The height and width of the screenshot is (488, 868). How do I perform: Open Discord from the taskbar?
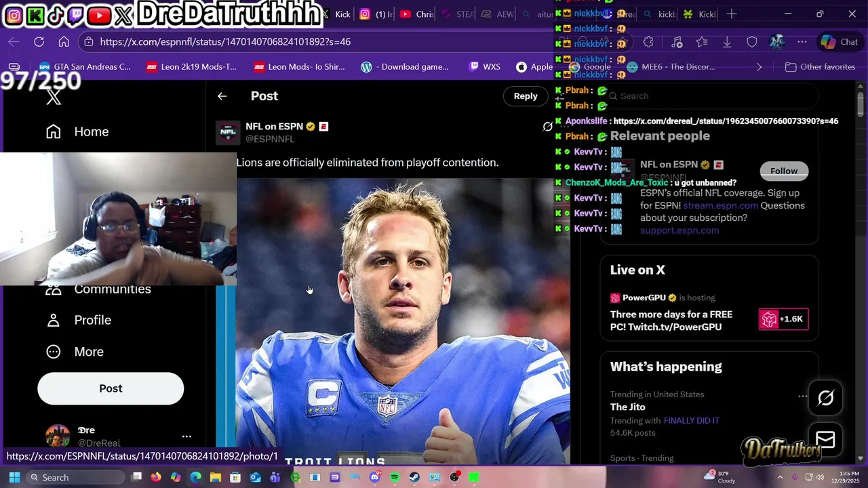pos(374,477)
